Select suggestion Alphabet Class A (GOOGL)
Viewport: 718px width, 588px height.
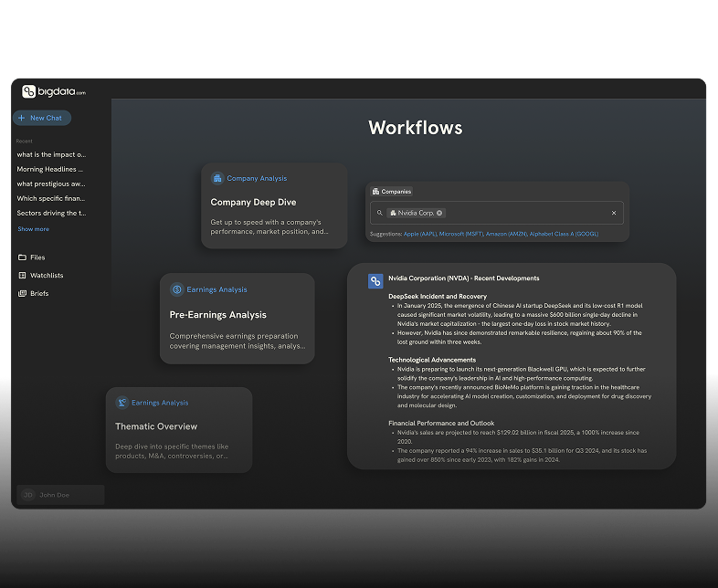[x=565, y=234]
